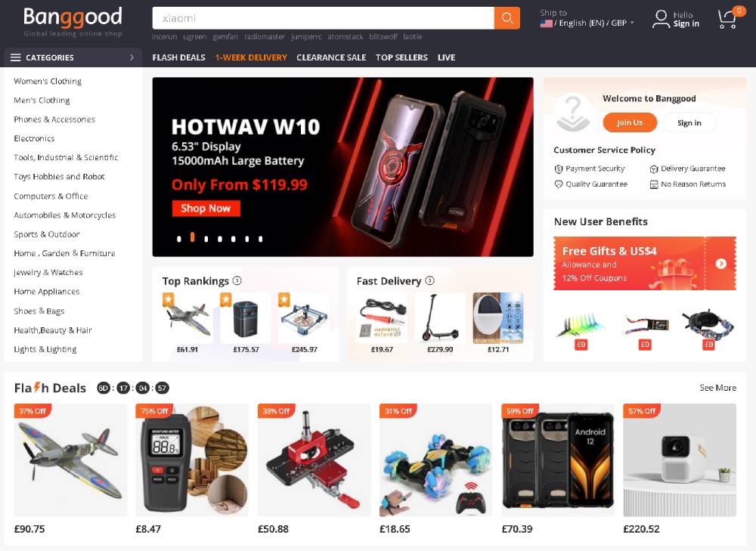Open the shopping cart icon
Image resolution: width=756 pixels, height=551 pixels.
[727, 19]
